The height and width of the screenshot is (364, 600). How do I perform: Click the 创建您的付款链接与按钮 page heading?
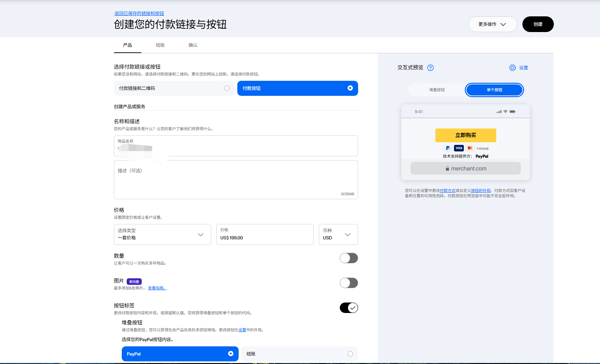[170, 24]
